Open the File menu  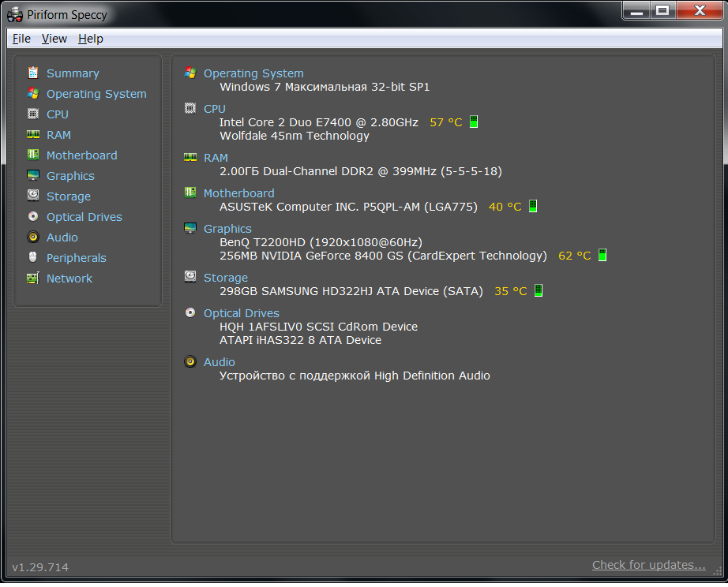click(21, 39)
